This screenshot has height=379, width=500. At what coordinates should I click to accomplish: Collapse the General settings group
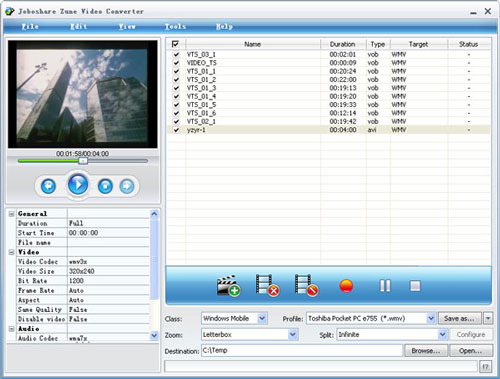(11, 214)
